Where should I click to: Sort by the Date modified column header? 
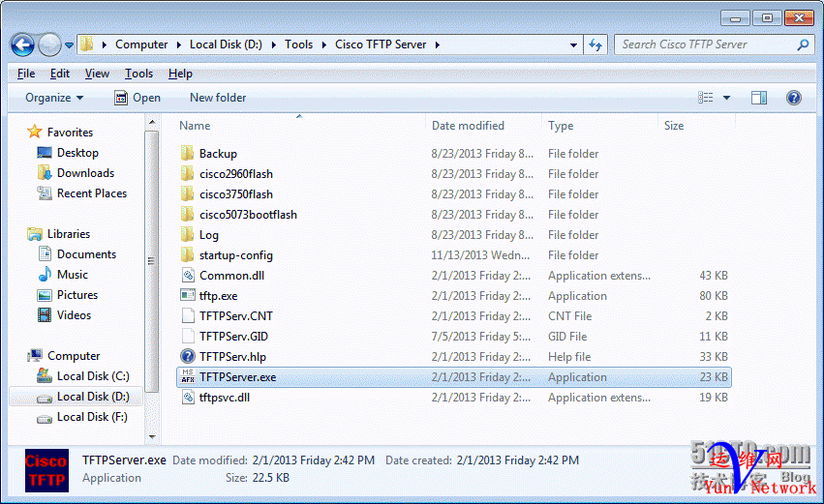pos(468,126)
